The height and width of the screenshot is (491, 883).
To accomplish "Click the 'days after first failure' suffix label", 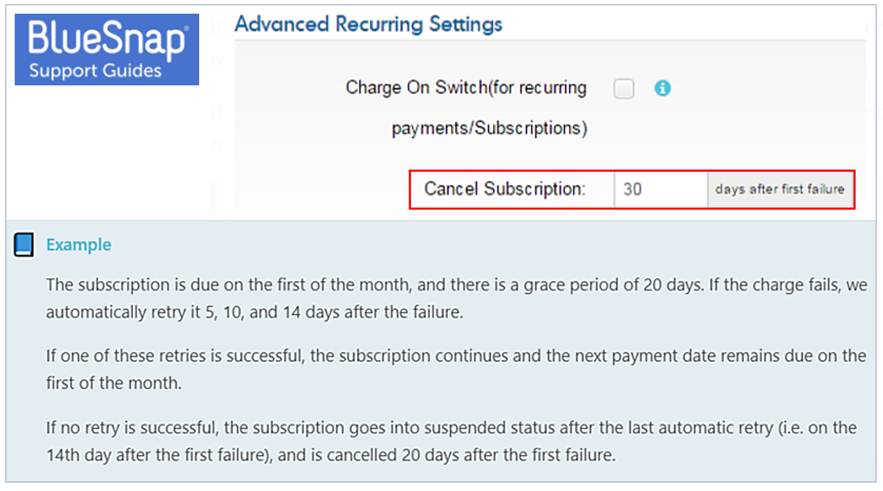I will pyautogui.click(x=780, y=189).
